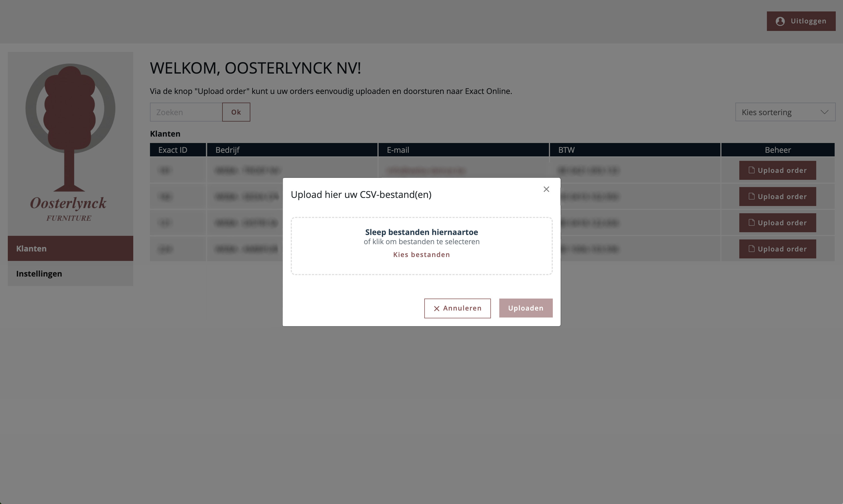
Task: Click the Uploaden button
Action: 525,308
